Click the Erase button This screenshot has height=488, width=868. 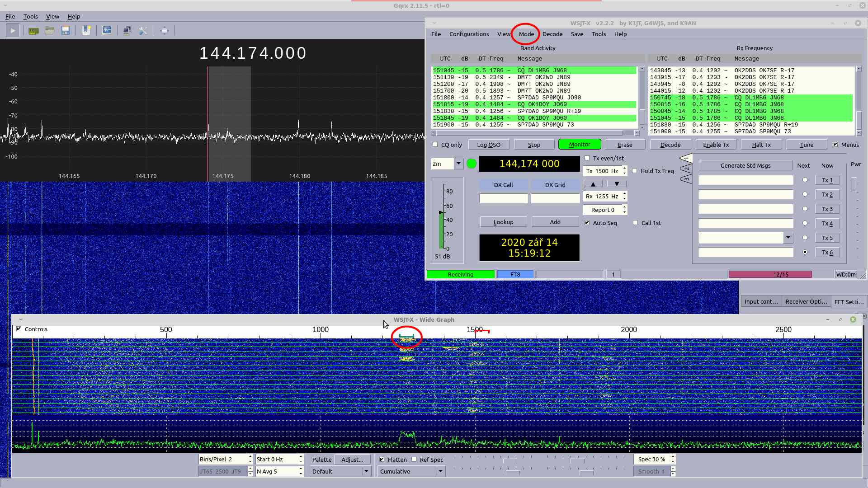tap(625, 145)
